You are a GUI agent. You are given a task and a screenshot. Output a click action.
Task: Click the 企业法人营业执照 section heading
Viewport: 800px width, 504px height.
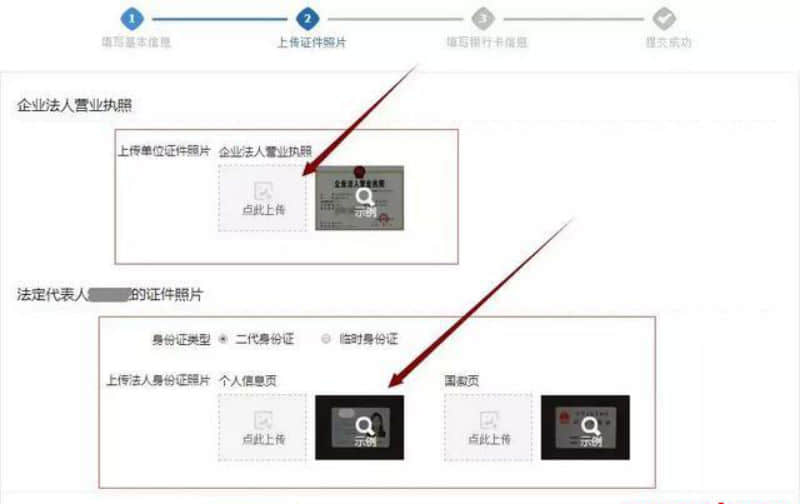coord(74,106)
